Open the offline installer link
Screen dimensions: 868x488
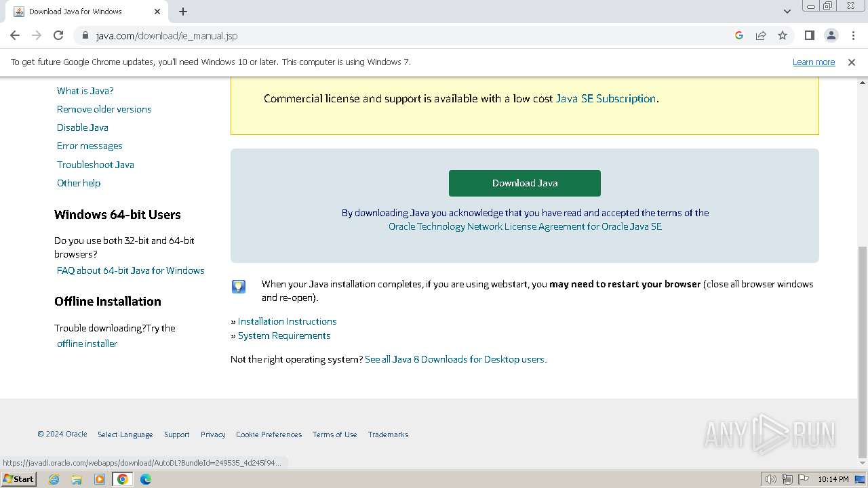point(87,344)
